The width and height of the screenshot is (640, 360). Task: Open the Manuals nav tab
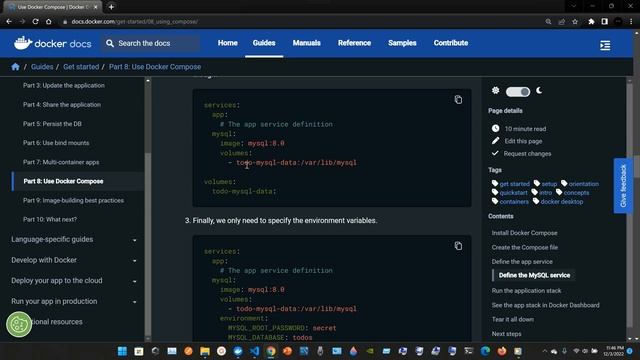[x=307, y=43]
